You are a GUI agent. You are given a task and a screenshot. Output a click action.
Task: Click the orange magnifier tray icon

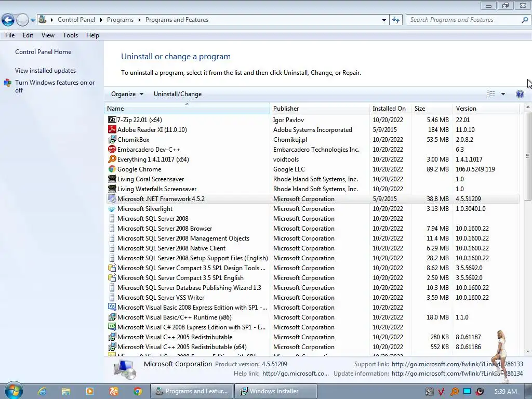(454, 392)
